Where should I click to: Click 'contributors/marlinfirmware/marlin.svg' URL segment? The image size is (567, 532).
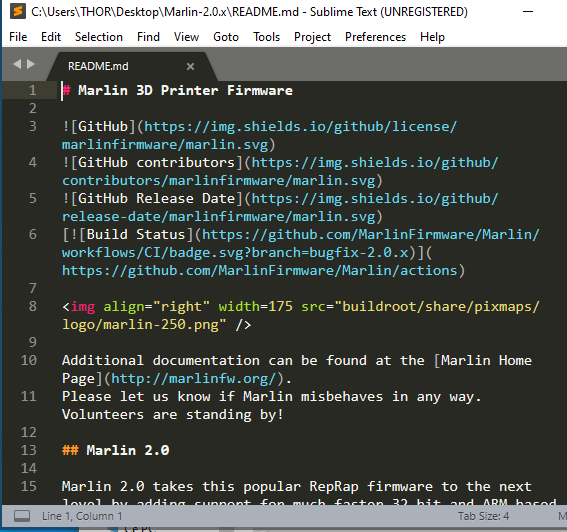tap(218, 180)
